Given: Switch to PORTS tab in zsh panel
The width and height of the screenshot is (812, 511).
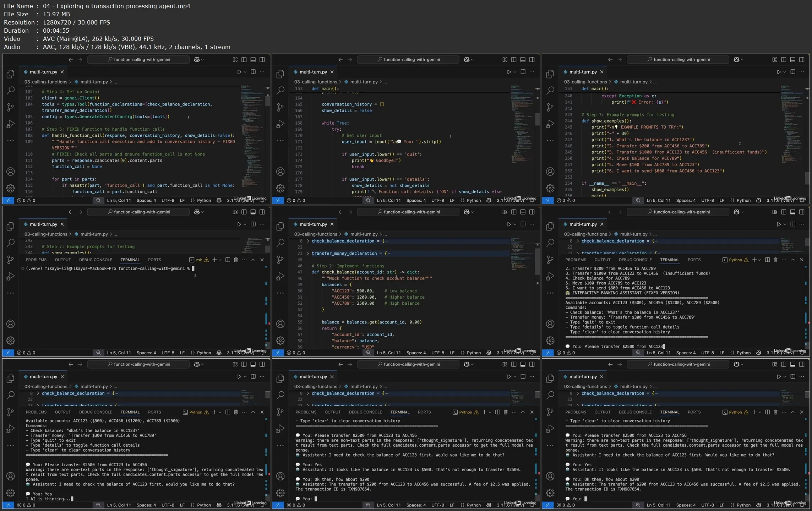Looking at the screenshot, I should pyautogui.click(x=154, y=260).
